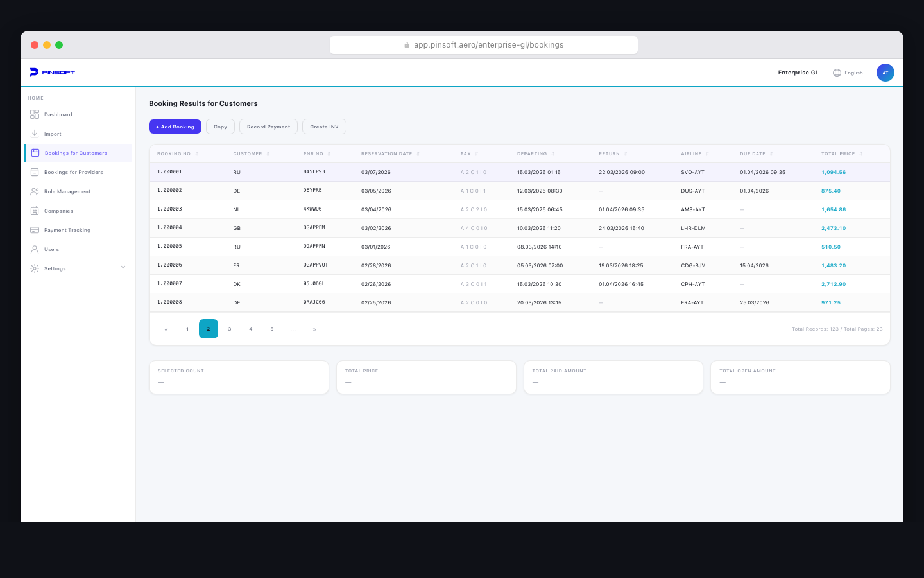Open the AT user avatar
The height and width of the screenshot is (578, 924).
[x=886, y=73]
